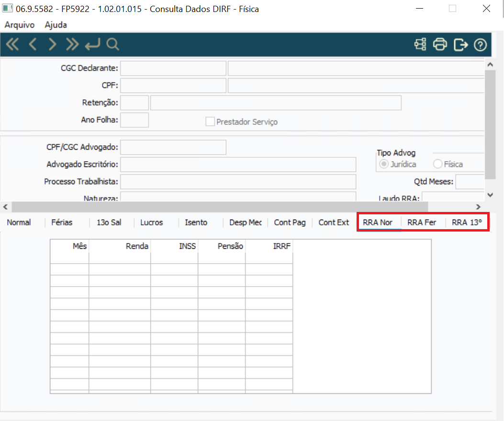Click the Pensão column header
This screenshot has height=421, width=504.
tap(222, 246)
